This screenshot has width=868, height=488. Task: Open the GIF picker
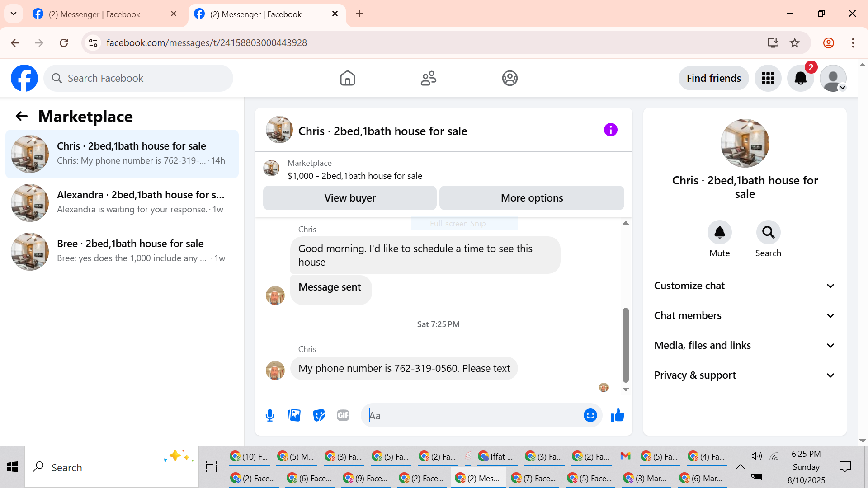[343, 415]
